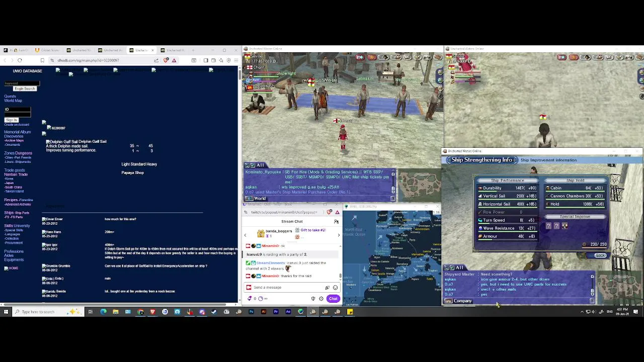
Task: Open the Memorial Album link
Action: [x=18, y=132]
